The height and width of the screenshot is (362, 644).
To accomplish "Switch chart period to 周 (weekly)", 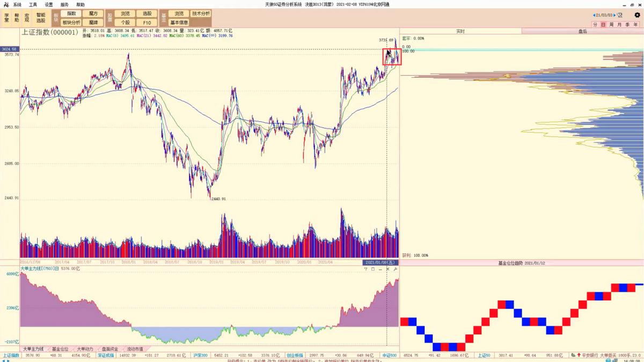I will tap(611, 25).
